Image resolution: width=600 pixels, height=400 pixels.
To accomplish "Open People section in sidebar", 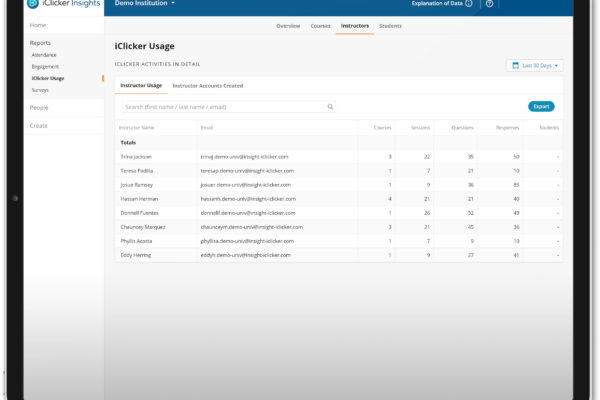I will [x=39, y=108].
